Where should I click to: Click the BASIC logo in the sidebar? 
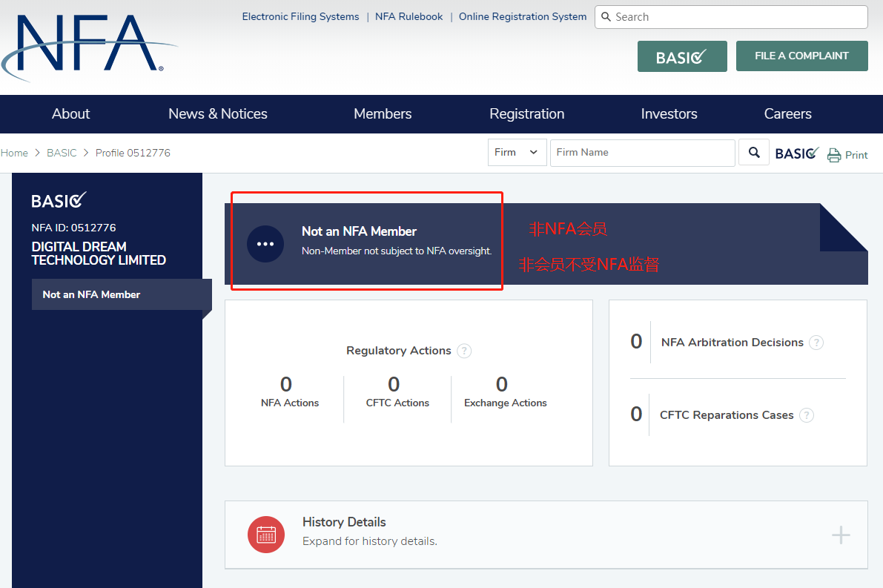(59, 200)
